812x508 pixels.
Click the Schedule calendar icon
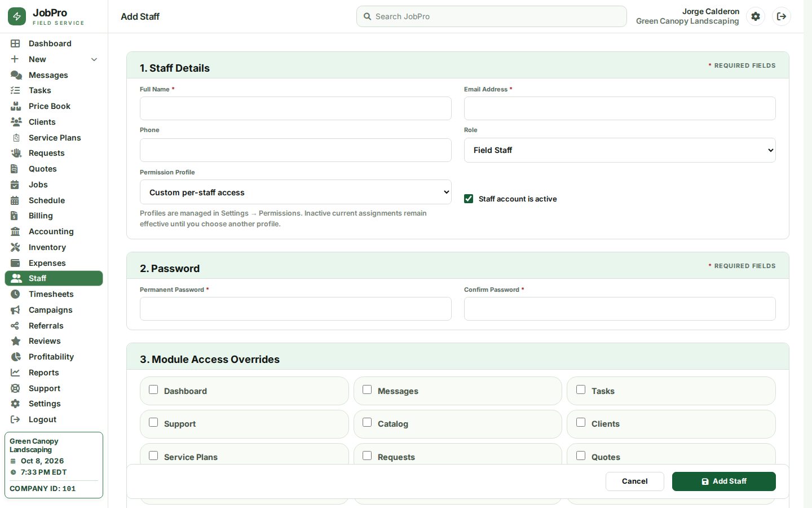pyautogui.click(x=15, y=200)
